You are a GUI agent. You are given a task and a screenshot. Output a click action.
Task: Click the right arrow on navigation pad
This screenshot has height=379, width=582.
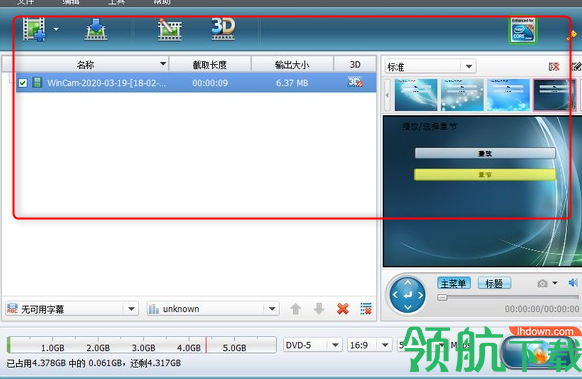[x=421, y=295]
